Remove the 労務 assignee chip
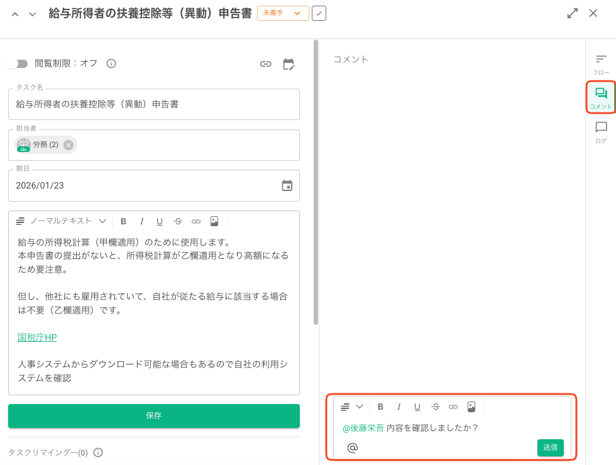 pyautogui.click(x=68, y=145)
